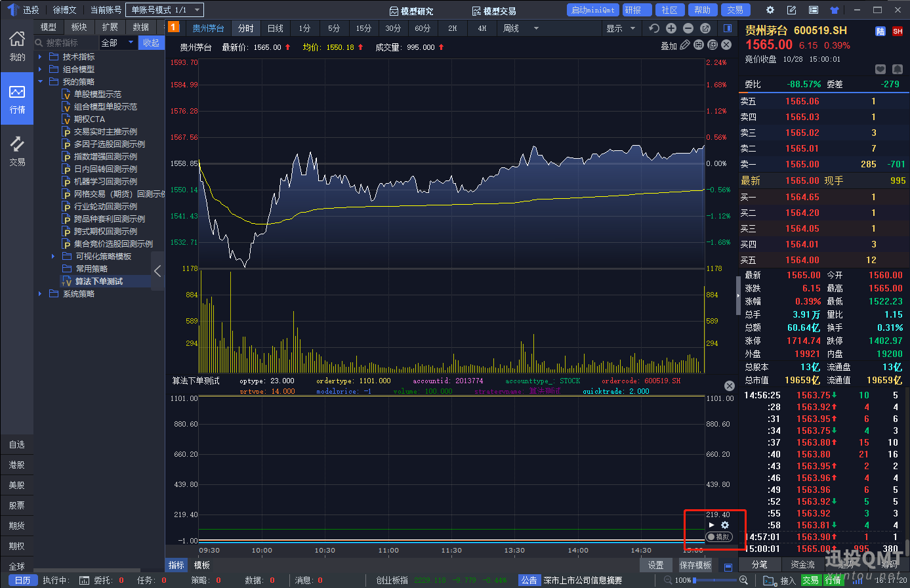The height and width of the screenshot is (588, 910).
Task: Select the 算法下单测试 strategy item
Action: point(99,281)
